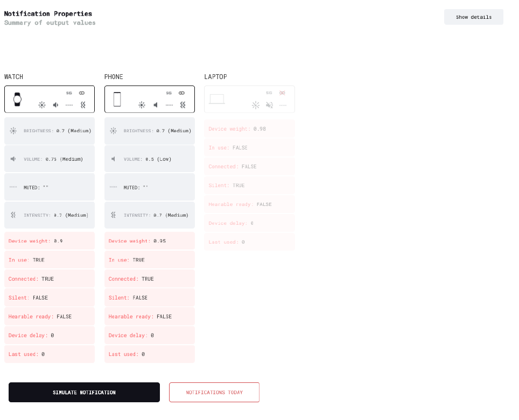Click the brightness icon in the Watch card
This screenshot has width=519, height=420.
pos(42,105)
